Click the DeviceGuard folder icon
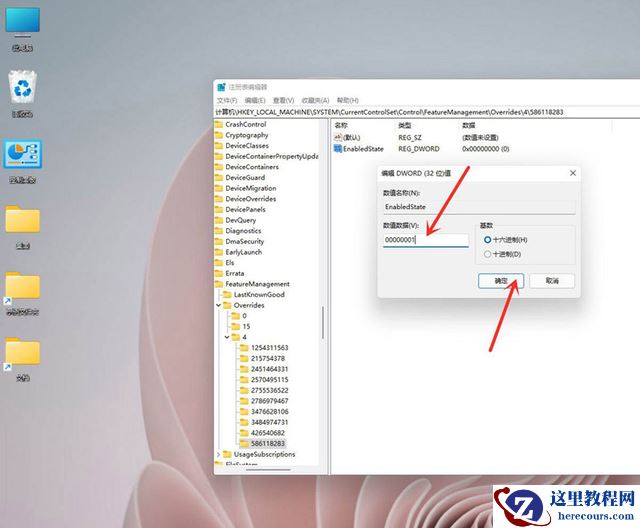 click(219, 177)
